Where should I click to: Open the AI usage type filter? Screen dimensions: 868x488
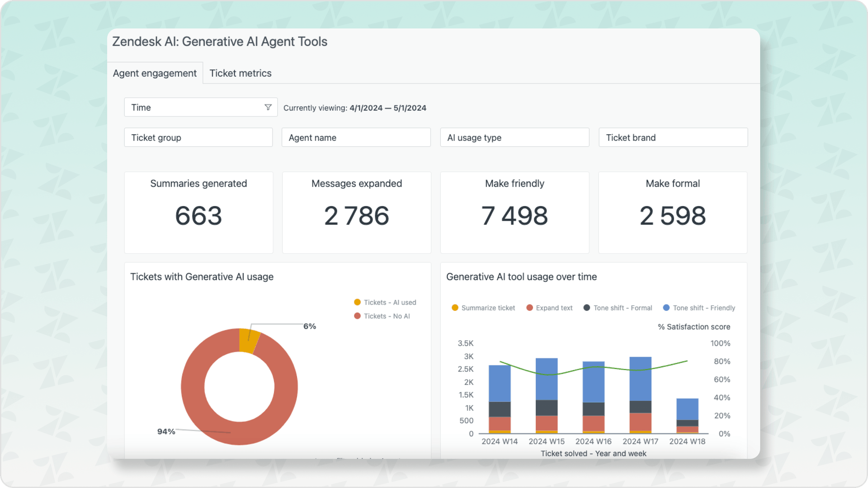click(x=514, y=137)
